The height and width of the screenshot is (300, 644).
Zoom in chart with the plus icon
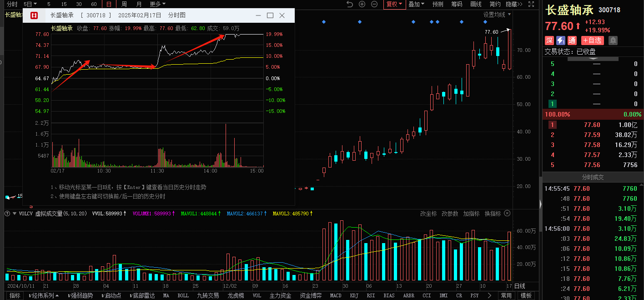[x=362, y=4]
